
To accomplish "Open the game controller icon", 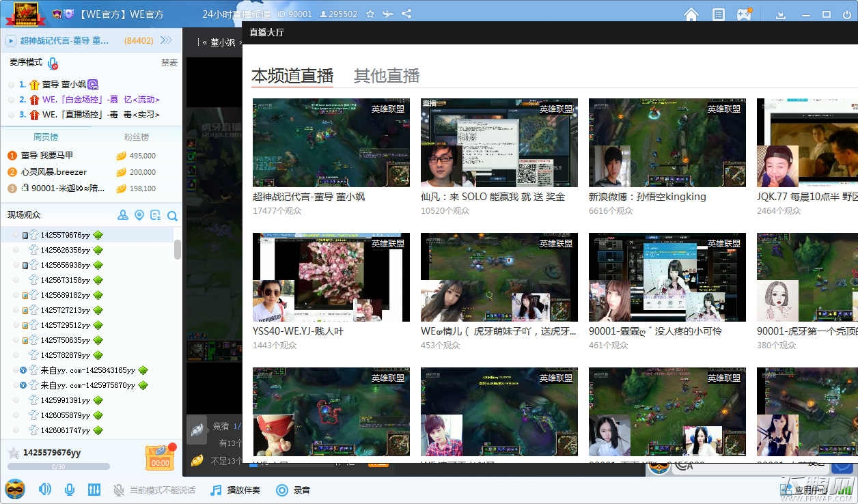I will coord(744,14).
